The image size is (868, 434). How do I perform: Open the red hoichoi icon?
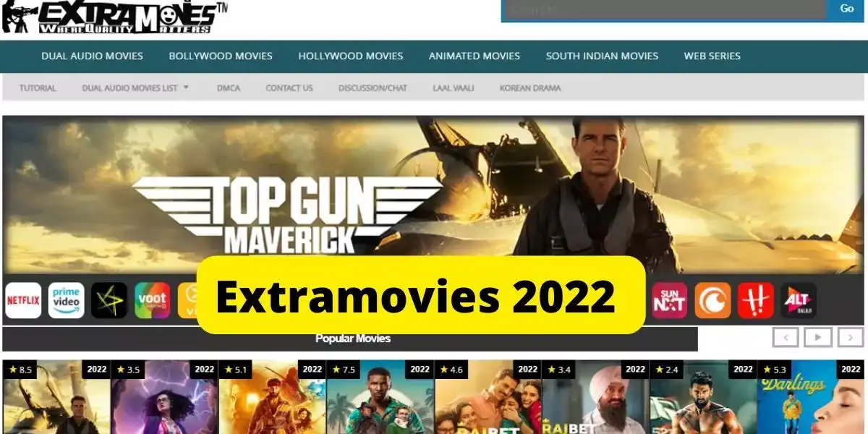pos(756,301)
